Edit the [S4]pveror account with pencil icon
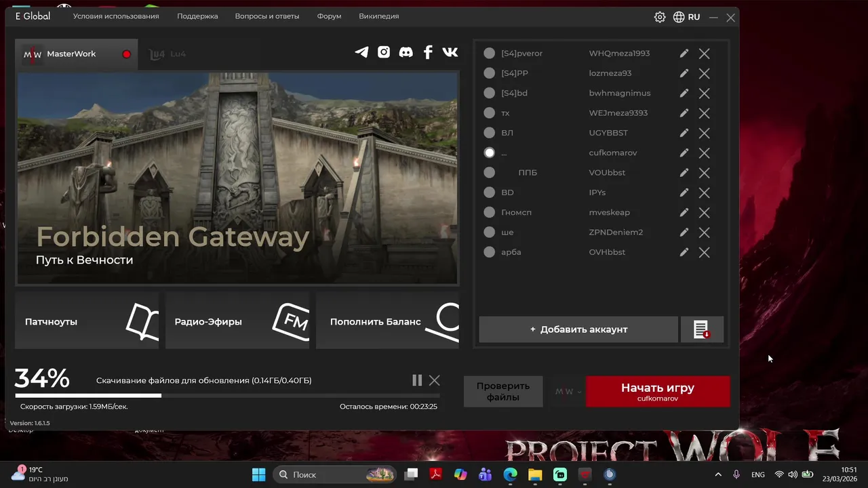Image resolution: width=868 pixels, height=488 pixels. click(684, 53)
